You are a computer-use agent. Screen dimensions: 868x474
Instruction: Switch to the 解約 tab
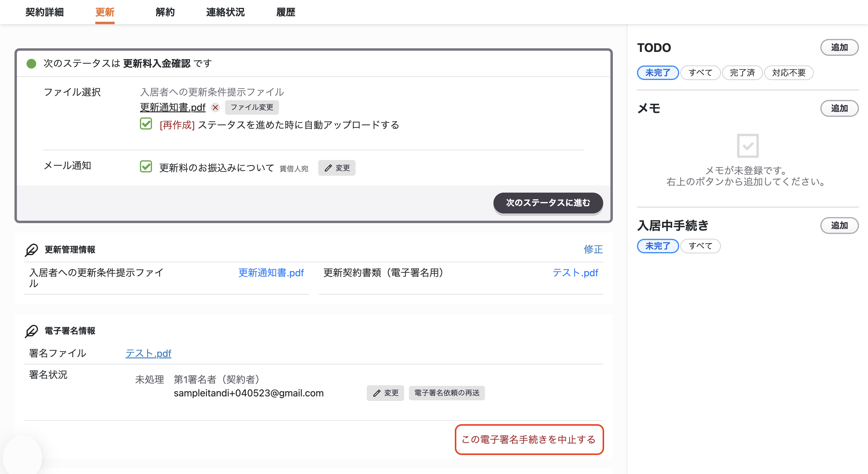[x=165, y=12]
